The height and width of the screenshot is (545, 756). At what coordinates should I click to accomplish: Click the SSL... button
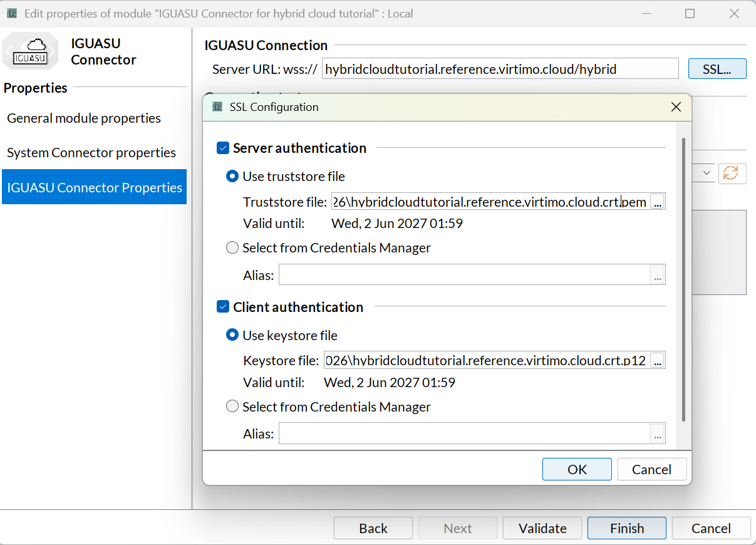717,69
